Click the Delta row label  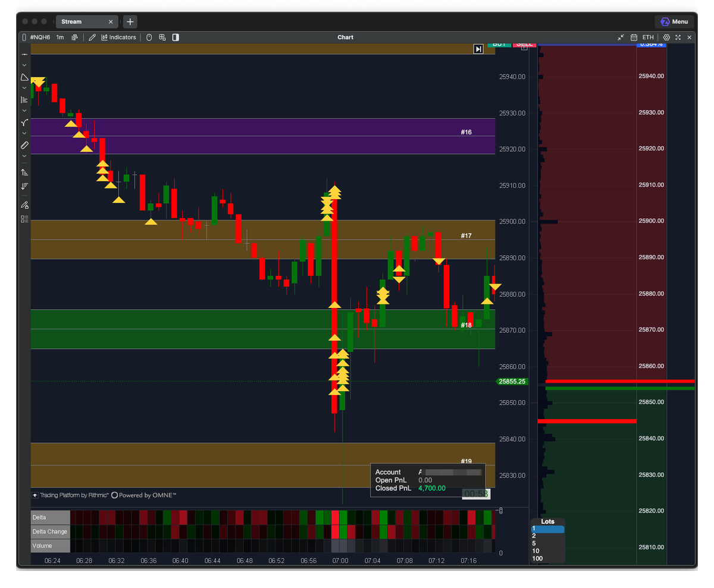click(x=51, y=517)
